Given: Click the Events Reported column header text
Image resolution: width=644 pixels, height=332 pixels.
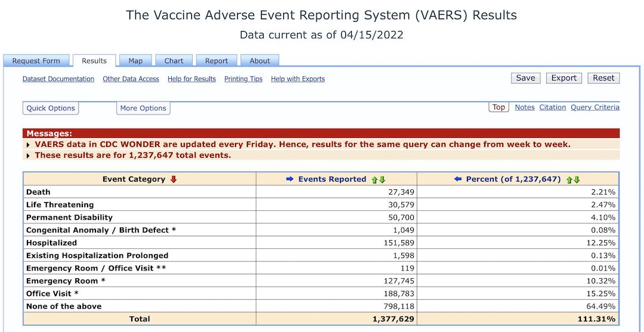Looking at the screenshot, I should (332, 179).
